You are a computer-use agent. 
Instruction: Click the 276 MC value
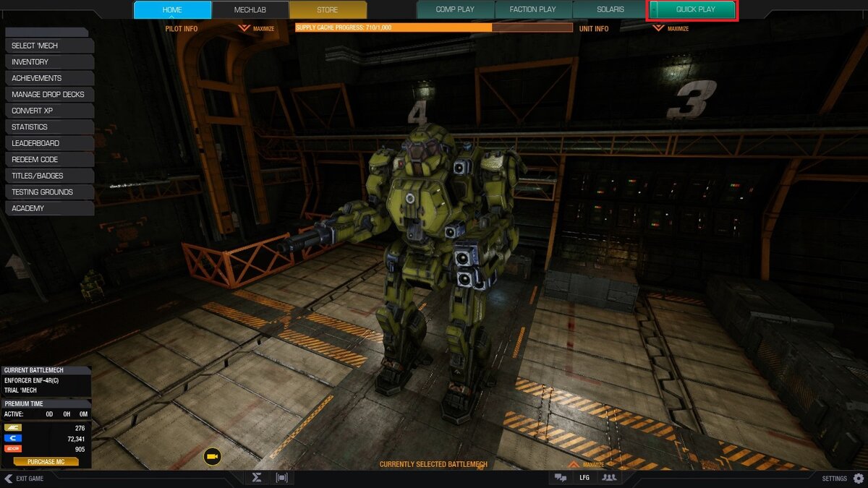[x=80, y=429]
